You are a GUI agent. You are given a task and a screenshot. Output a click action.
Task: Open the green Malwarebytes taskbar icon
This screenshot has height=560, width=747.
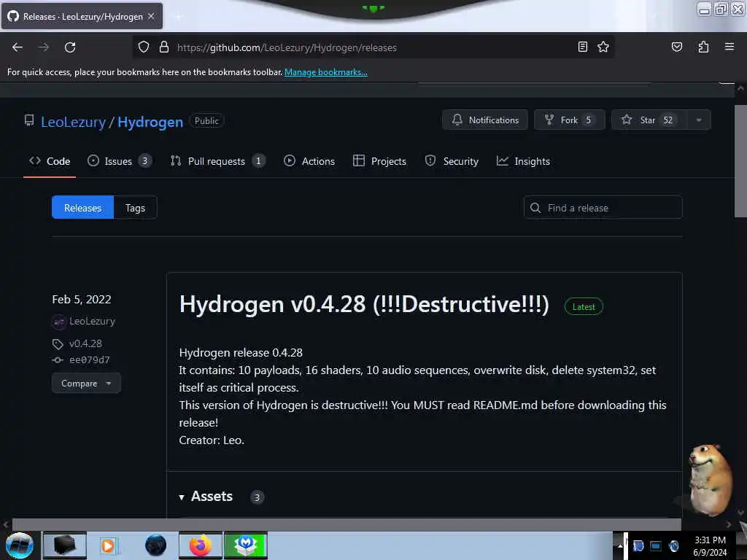[x=246, y=545]
